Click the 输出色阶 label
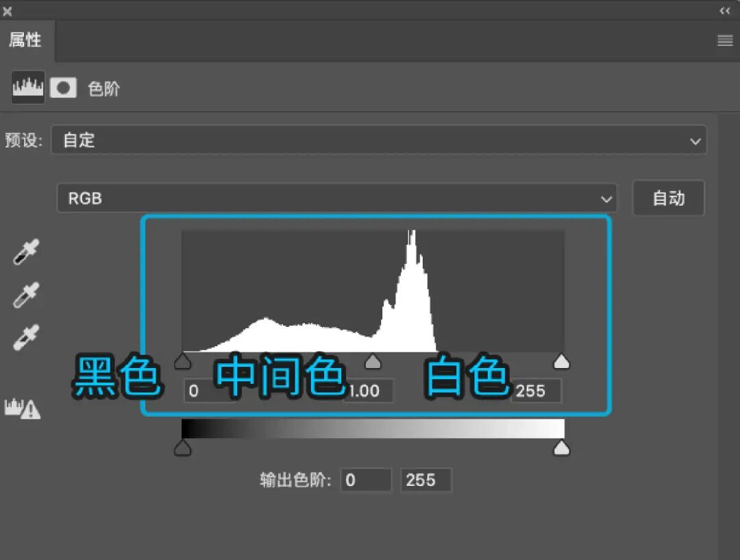This screenshot has height=560, width=740. point(295,480)
